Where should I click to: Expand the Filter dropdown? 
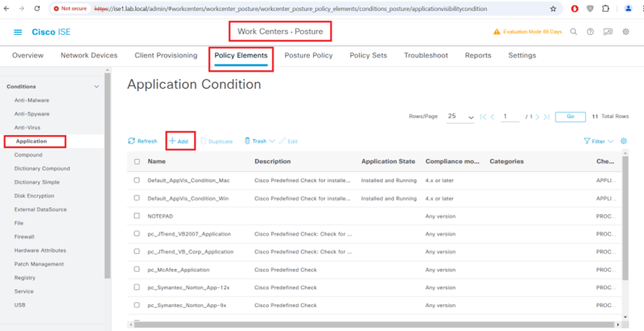[598, 141]
